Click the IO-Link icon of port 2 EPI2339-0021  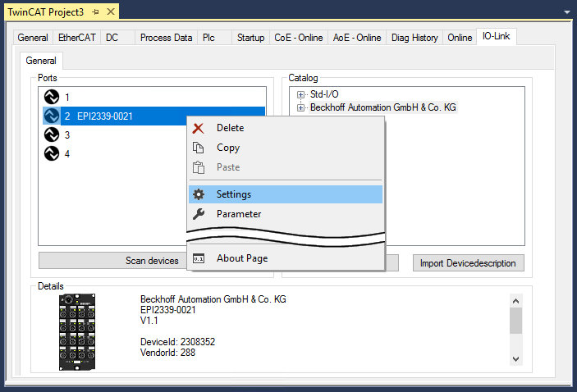point(52,116)
